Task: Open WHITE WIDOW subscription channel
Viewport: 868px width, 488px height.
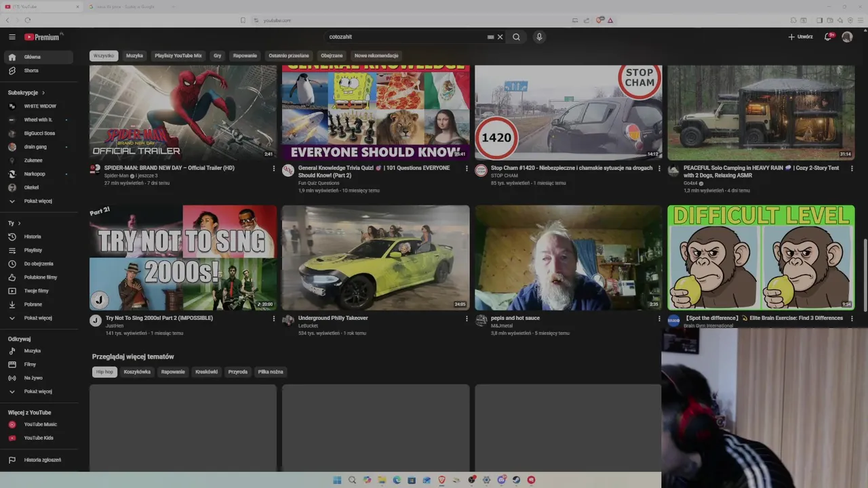Action: point(38,106)
